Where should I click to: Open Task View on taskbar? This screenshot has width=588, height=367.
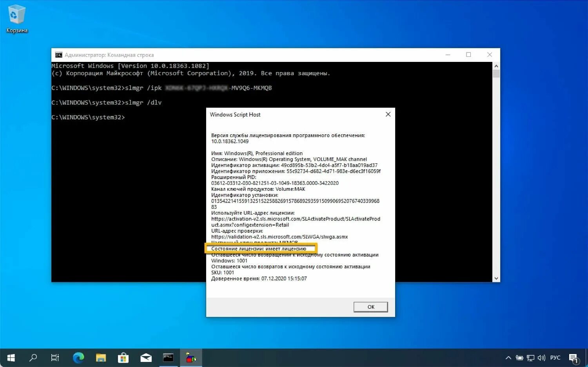click(55, 358)
